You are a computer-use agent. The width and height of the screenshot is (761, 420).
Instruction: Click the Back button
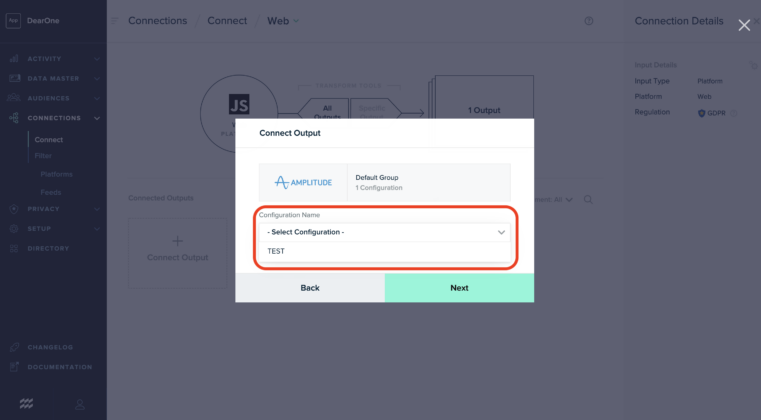click(310, 288)
